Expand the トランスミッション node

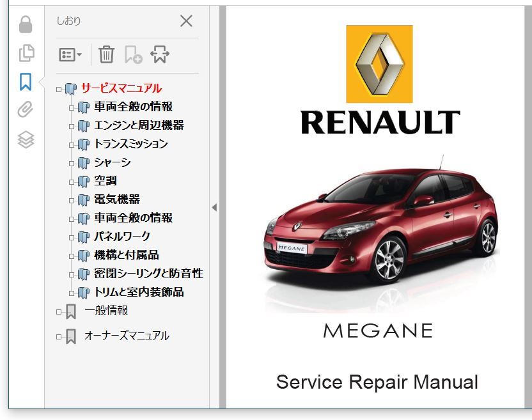point(71,145)
